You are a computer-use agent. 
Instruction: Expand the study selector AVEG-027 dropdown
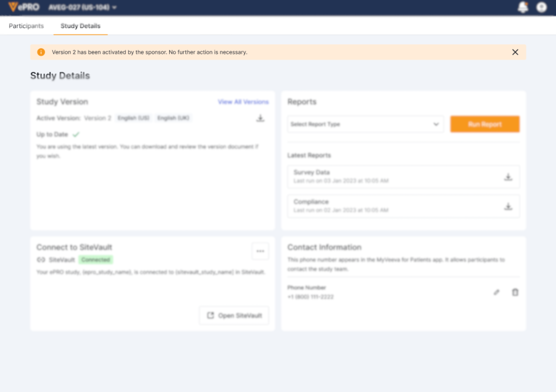tap(82, 8)
